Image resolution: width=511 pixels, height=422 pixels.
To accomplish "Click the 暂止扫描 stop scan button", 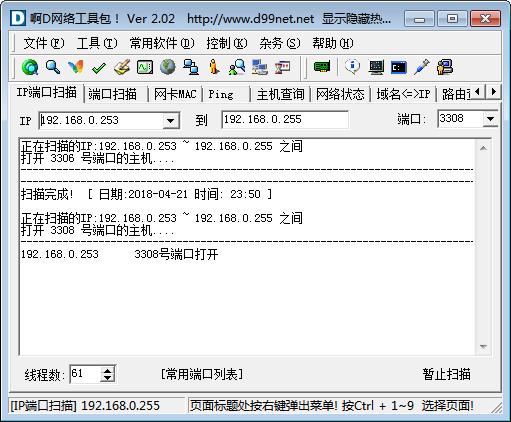I will click(447, 374).
